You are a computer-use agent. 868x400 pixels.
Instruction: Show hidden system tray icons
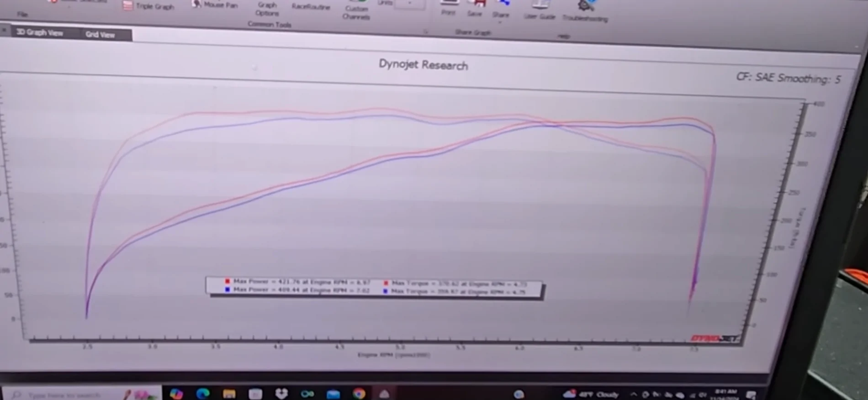(634, 394)
